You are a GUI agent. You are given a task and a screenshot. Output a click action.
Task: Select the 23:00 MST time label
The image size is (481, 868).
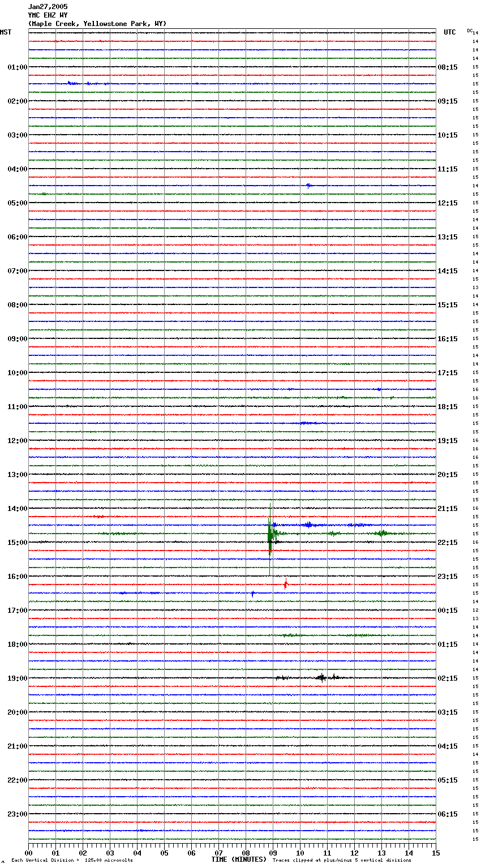[18, 814]
